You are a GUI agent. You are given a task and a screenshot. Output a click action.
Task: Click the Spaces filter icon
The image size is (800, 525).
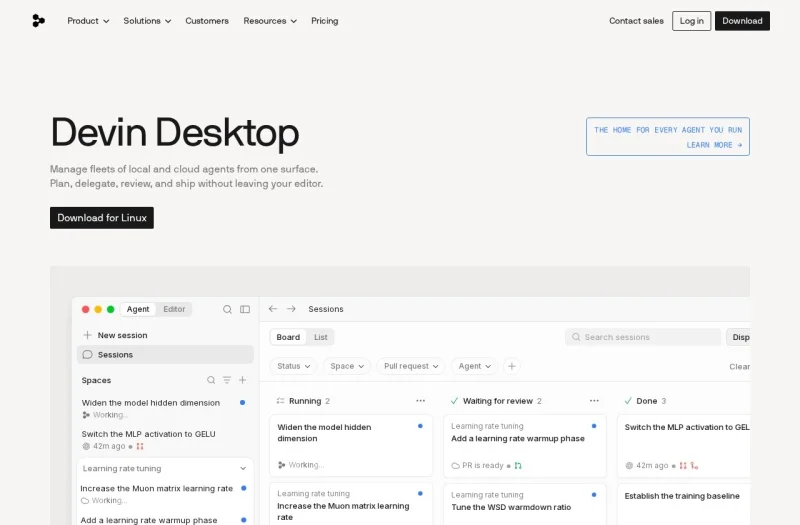coord(227,380)
